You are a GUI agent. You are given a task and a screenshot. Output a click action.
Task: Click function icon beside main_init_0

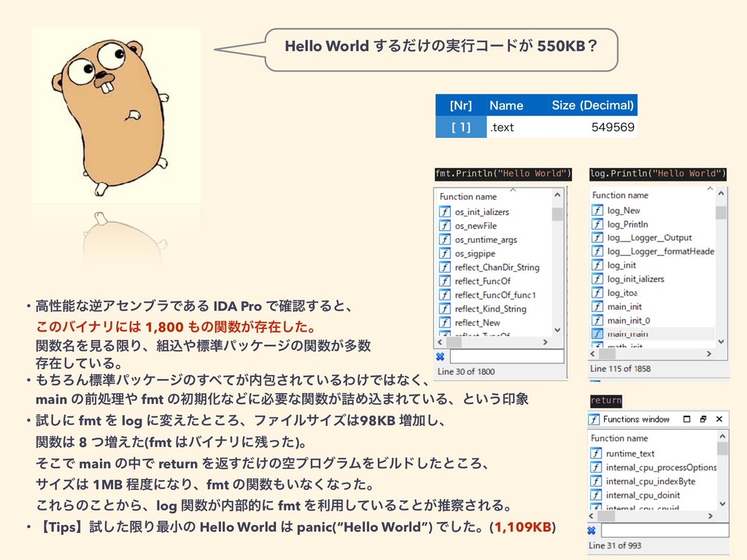coord(597,320)
